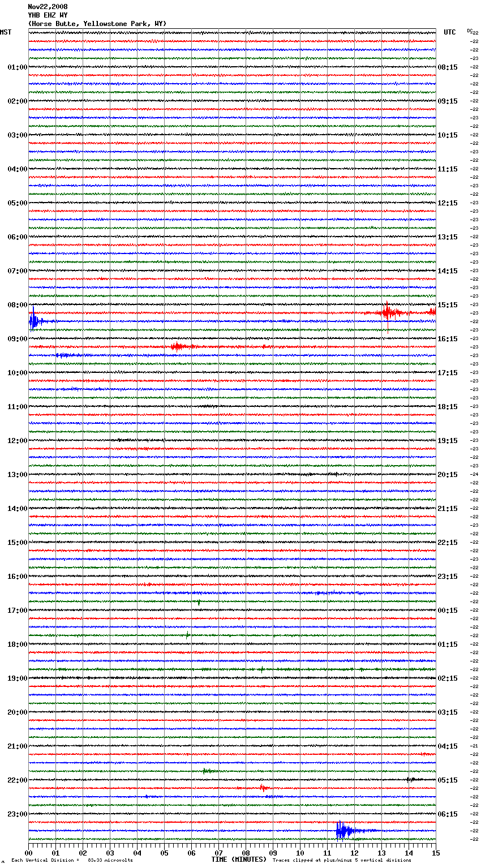Click the 18:15 UTC time label

click(x=448, y=407)
